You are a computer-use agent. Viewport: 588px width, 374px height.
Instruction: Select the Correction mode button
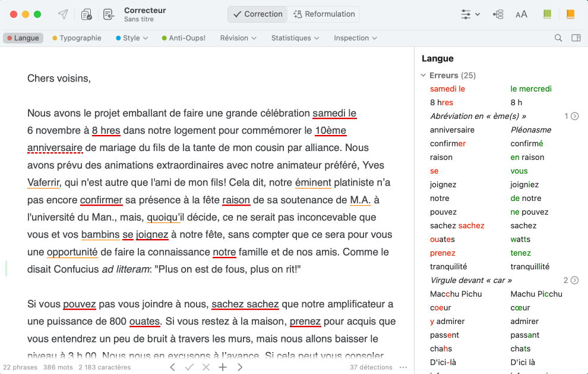tap(258, 14)
